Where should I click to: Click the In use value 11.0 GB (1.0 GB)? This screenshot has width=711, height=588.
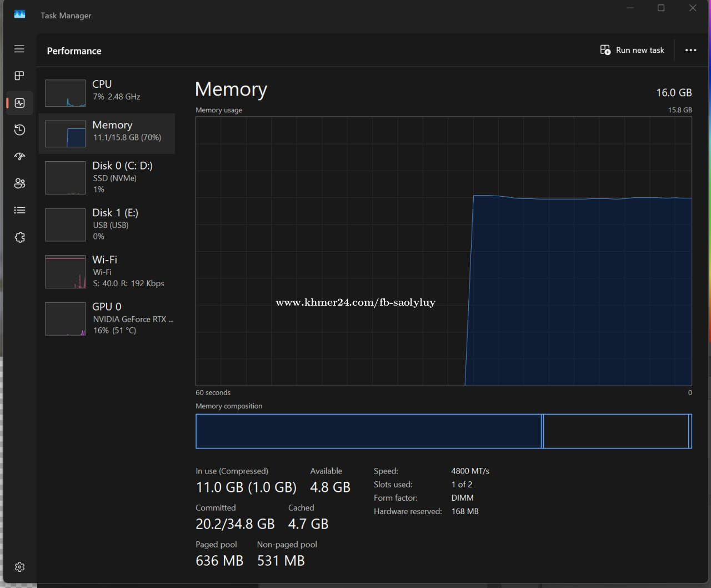(246, 487)
